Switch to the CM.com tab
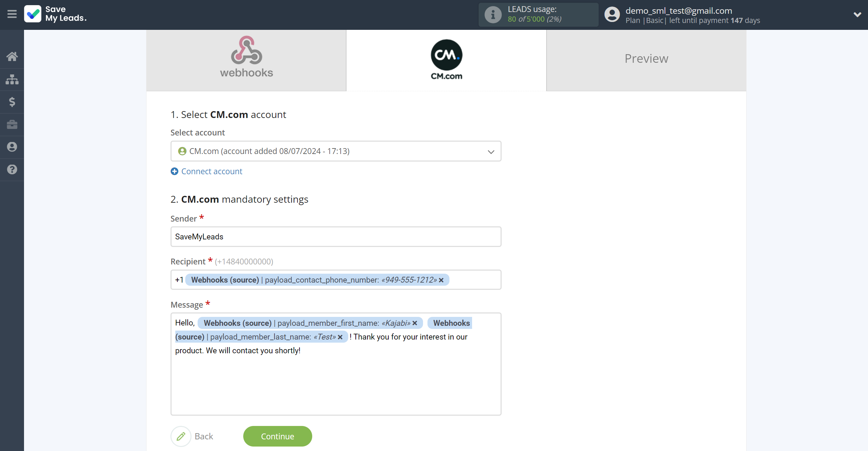This screenshot has width=868, height=451. 446,60
